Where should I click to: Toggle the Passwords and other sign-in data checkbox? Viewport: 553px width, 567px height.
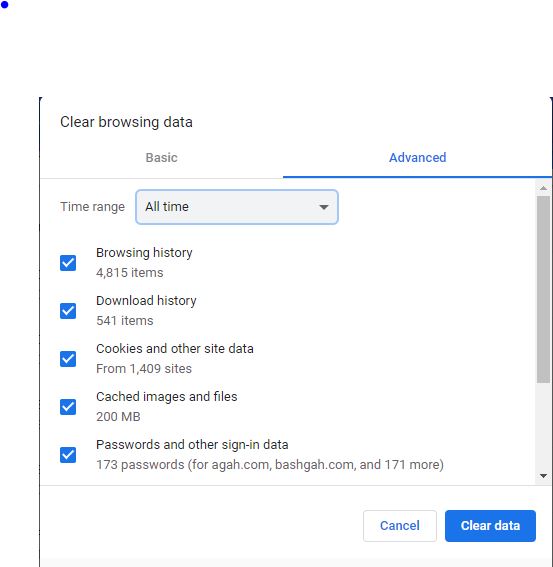point(68,455)
